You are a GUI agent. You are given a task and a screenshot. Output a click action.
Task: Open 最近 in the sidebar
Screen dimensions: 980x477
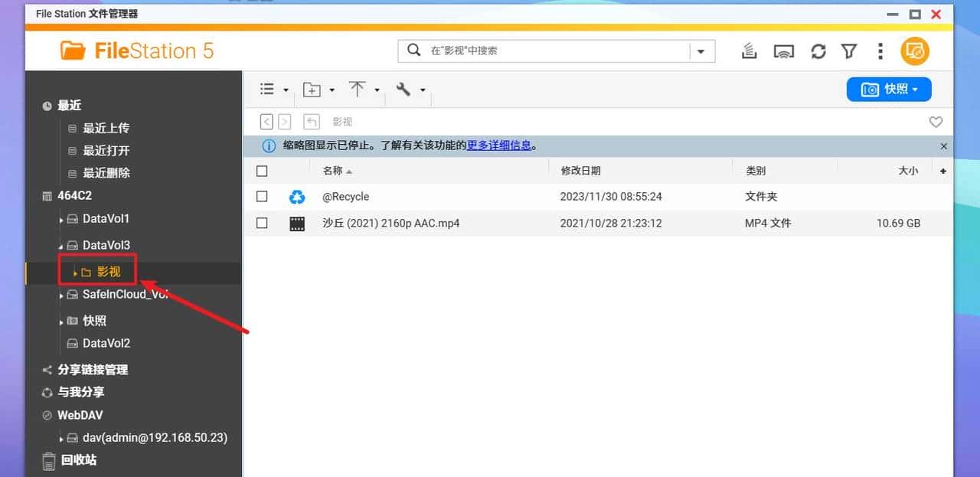[69, 106]
